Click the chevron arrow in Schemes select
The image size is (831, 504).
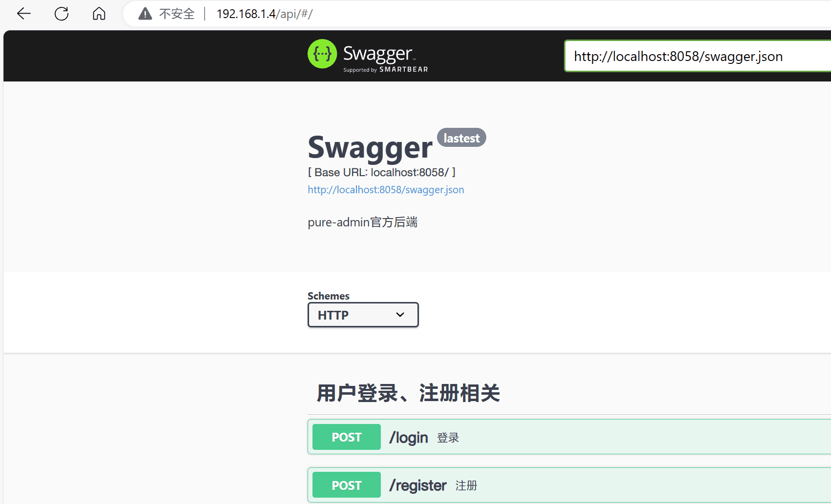pyautogui.click(x=400, y=315)
